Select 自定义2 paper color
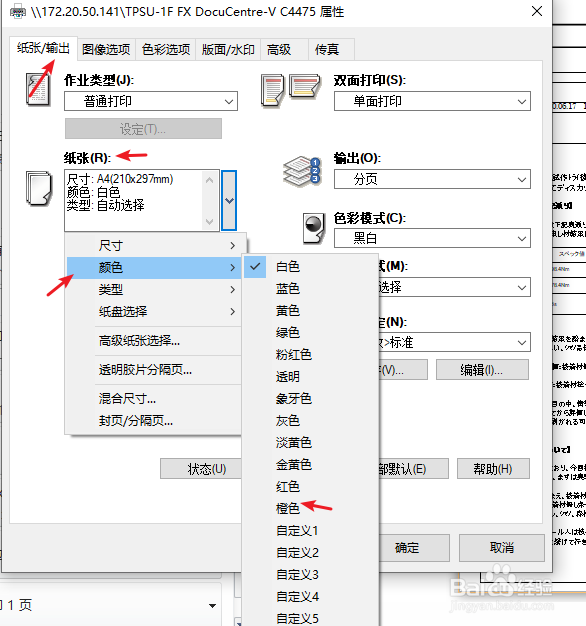This screenshot has width=586, height=626. tap(311, 553)
